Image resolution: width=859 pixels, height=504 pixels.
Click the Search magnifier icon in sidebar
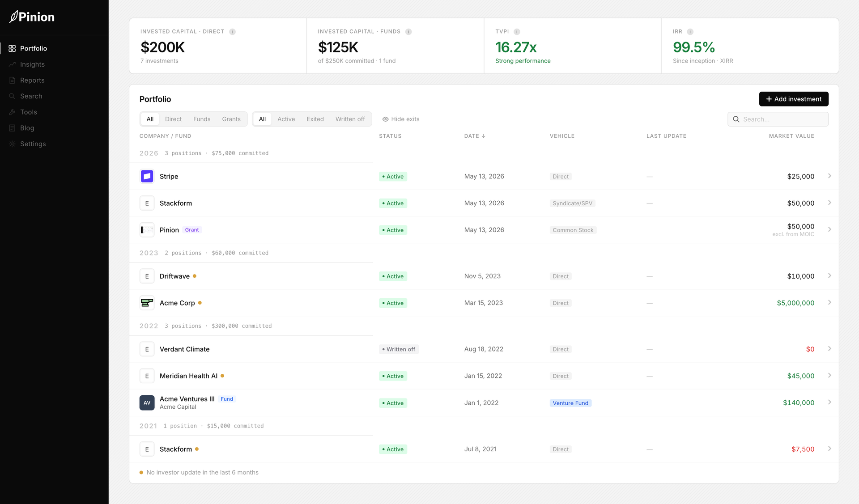[12, 96]
